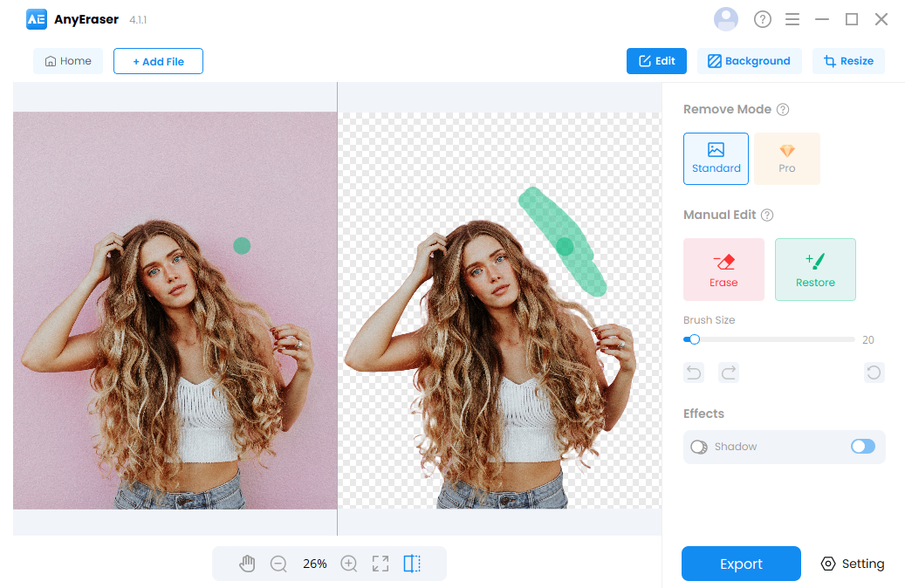The height and width of the screenshot is (588, 905).
Task: Toggle the split compare view
Action: click(412, 564)
